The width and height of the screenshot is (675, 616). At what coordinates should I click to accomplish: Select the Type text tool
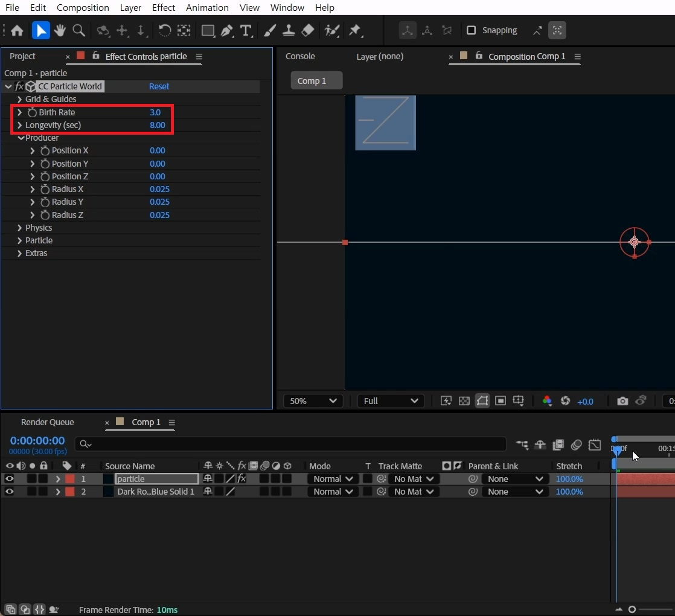tap(246, 31)
